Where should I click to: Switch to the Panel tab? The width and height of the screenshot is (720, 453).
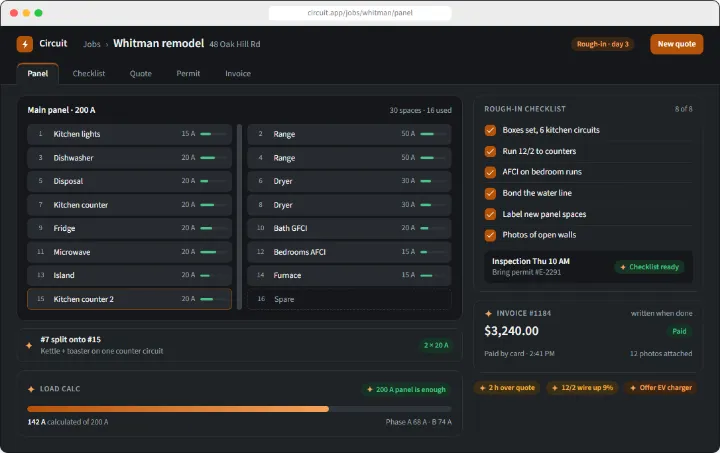38,73
